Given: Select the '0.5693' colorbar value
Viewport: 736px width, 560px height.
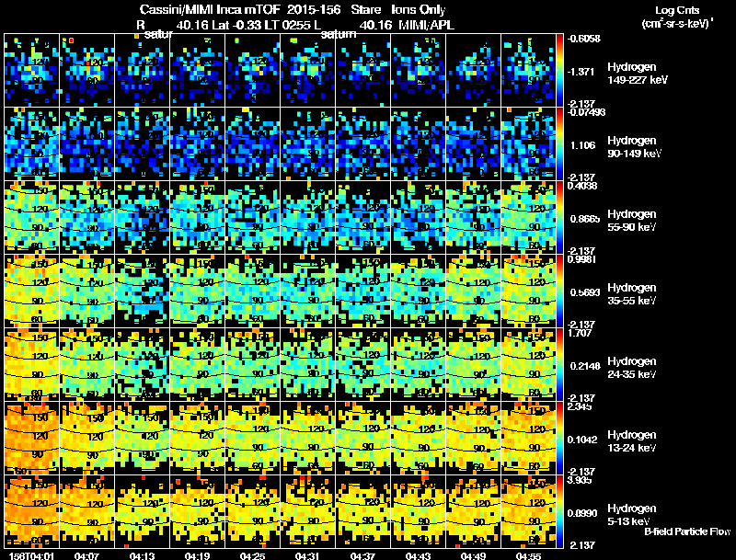Looking at the screenshot, I should (x=585, y=292).
